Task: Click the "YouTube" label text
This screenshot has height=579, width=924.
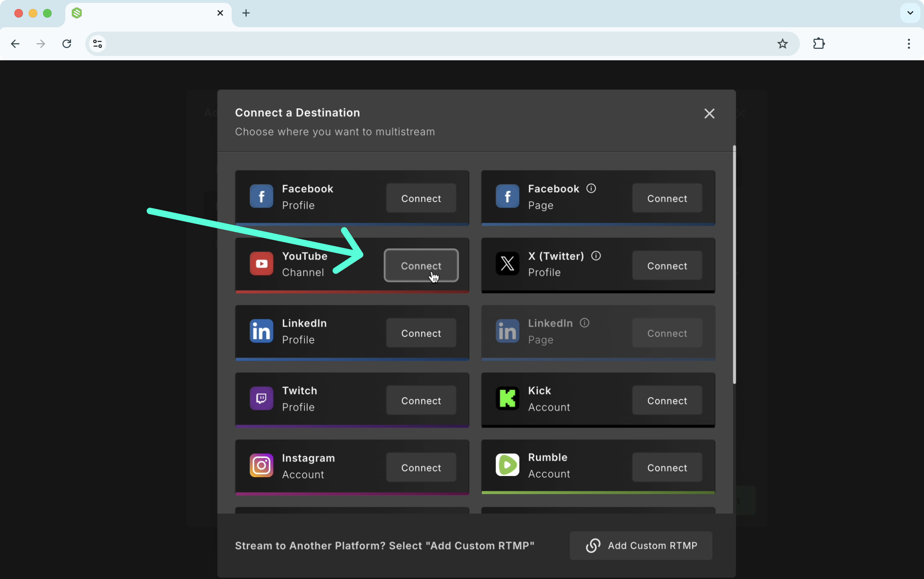Action: tap(305, 256)
